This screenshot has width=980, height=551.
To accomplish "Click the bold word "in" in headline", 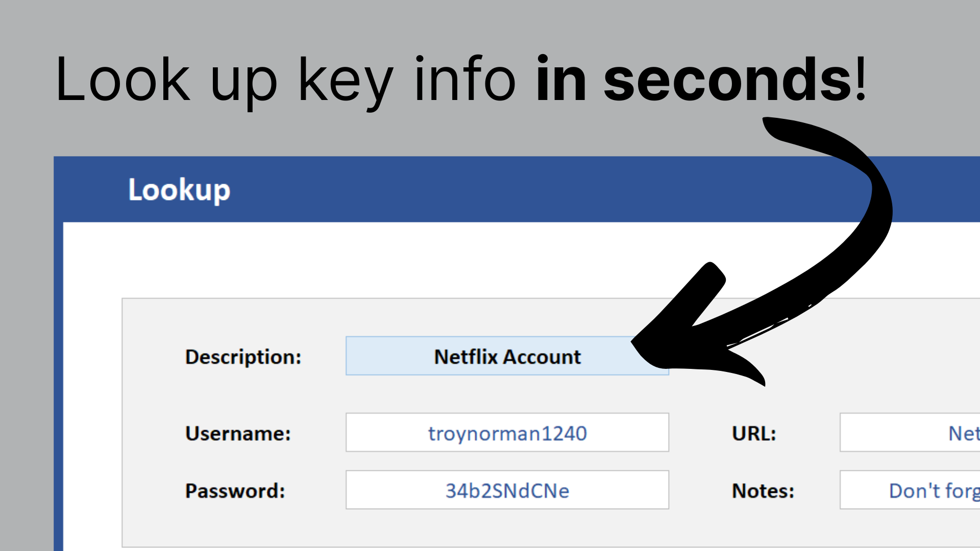I will tap(560, 80).
